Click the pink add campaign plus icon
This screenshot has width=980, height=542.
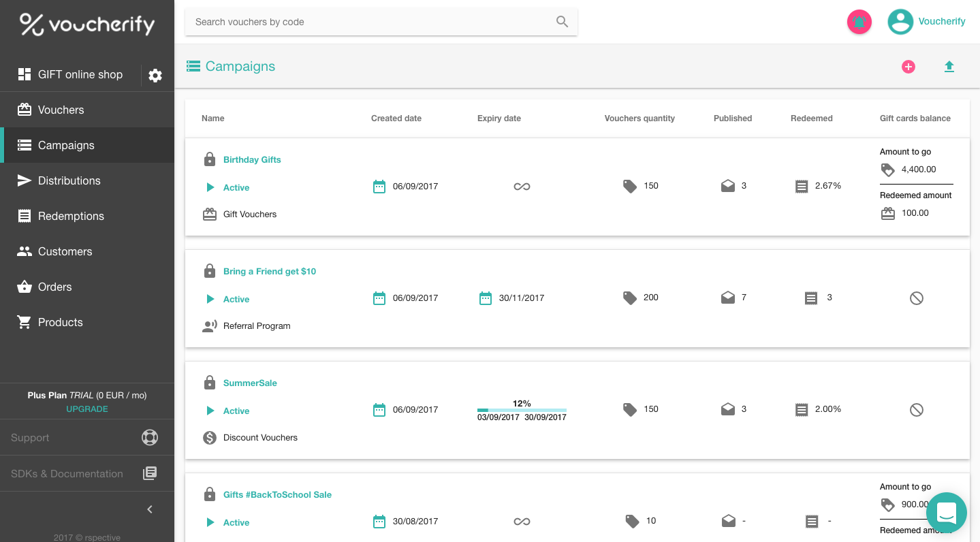(908, 67)
